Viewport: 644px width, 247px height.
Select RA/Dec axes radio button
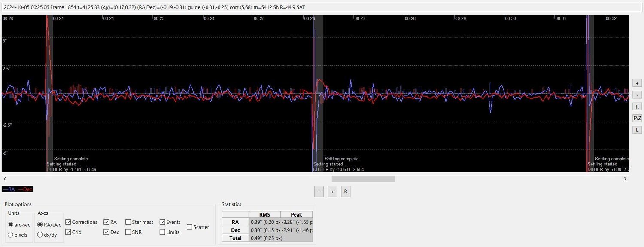tap(49, 225)
